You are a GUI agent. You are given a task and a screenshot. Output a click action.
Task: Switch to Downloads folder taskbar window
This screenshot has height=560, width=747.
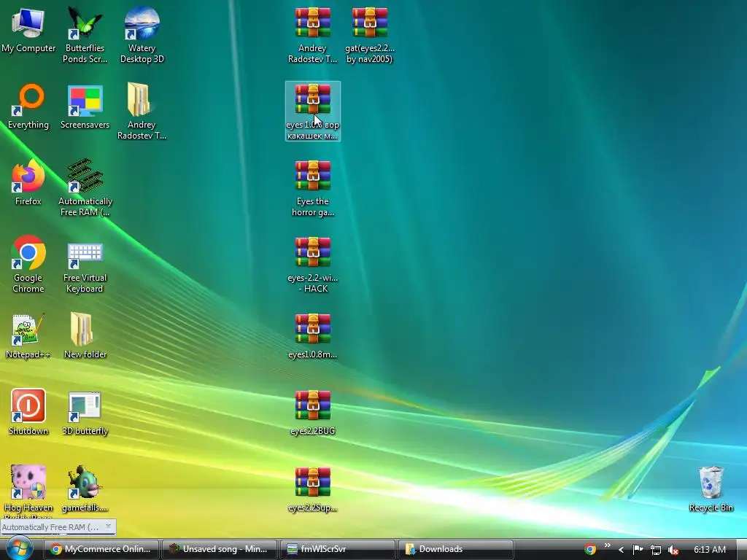(455, 549)
